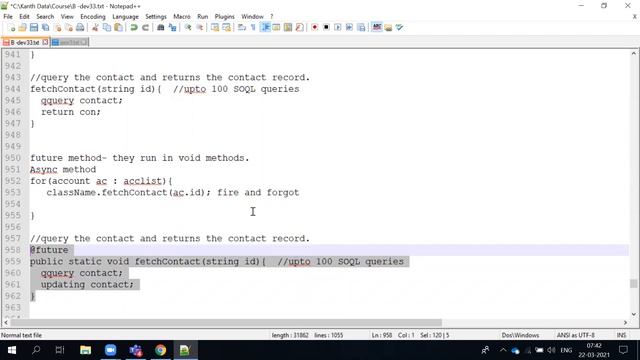Click the horizontal scrollbar thumb
This screenshot has width=640, height=360.
click(226, 322)
